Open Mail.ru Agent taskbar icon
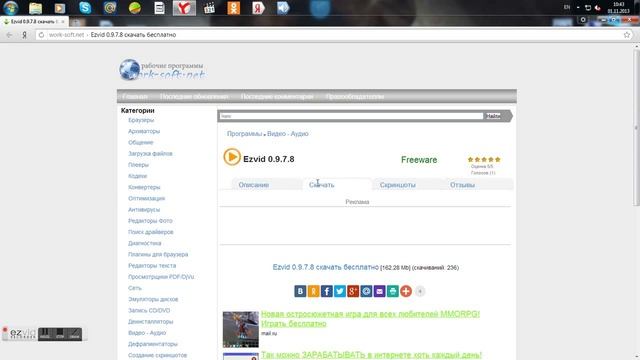 (x=110, y=8)
